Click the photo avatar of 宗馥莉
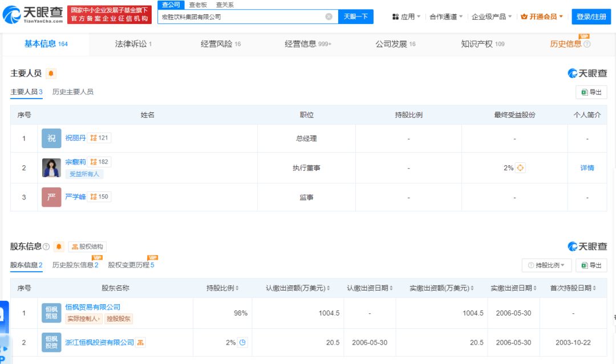 coord(51,168)
